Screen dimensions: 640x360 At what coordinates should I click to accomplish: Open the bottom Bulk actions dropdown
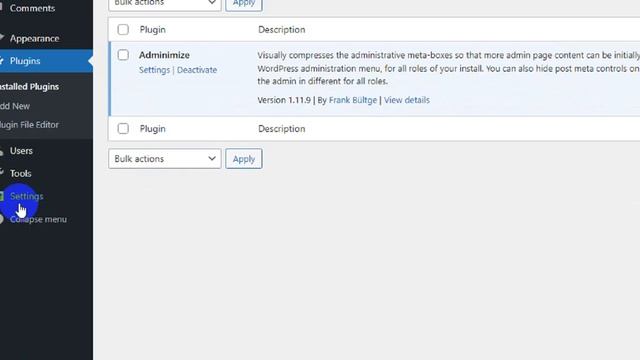(164, 159)
